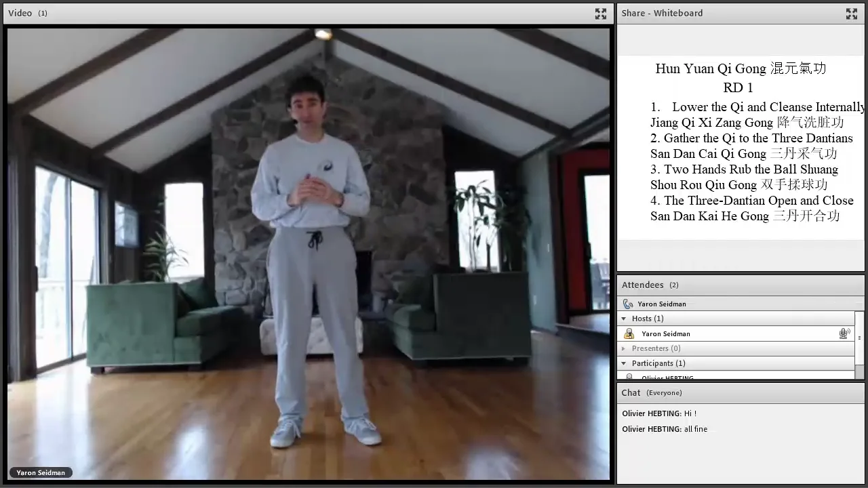
Task: Click the presenter's webcam video feed
Action: point(309,254)
